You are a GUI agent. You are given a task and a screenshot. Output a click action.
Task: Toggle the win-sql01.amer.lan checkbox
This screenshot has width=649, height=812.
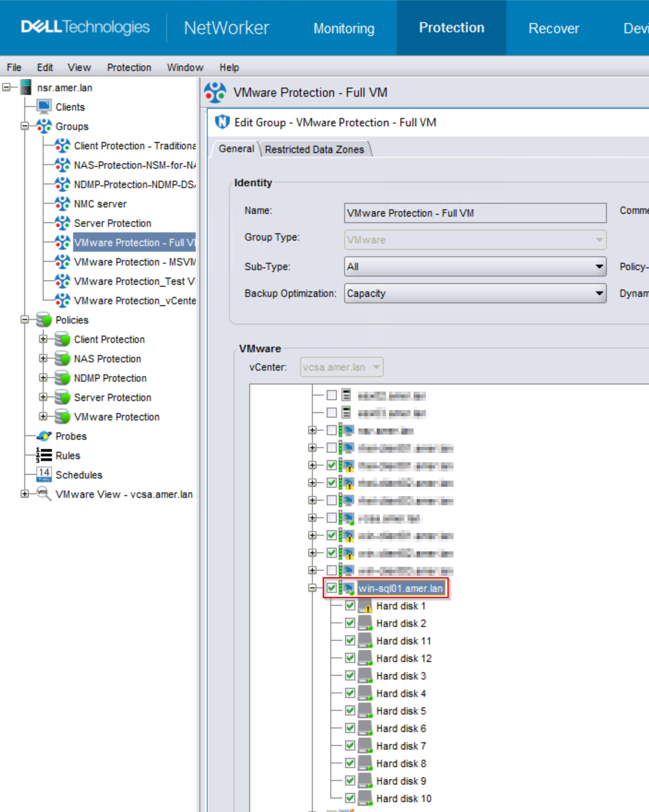[331, 588]
